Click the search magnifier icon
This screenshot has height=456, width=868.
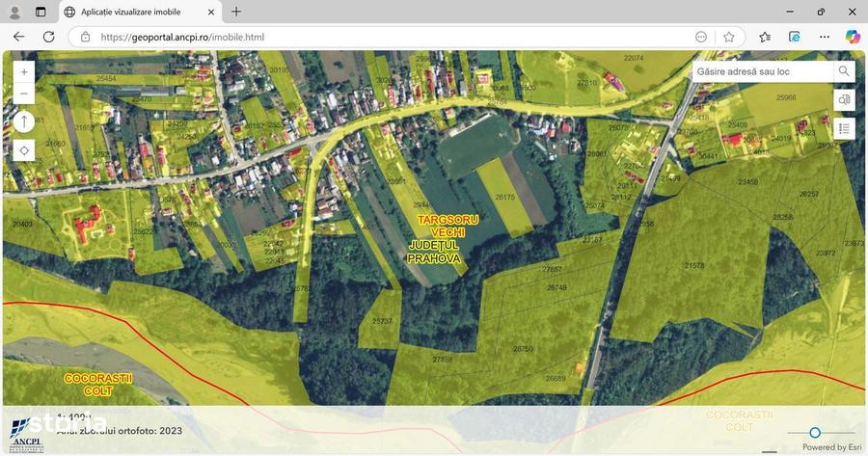pos(844,71)
